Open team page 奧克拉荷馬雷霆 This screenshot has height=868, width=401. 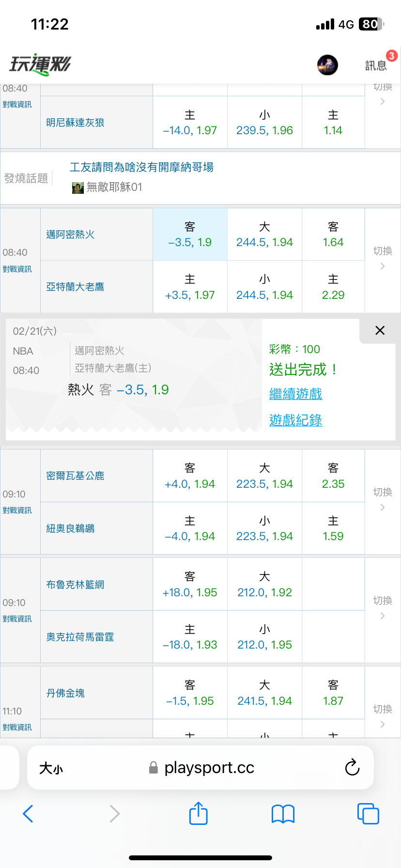click(80, 637)
